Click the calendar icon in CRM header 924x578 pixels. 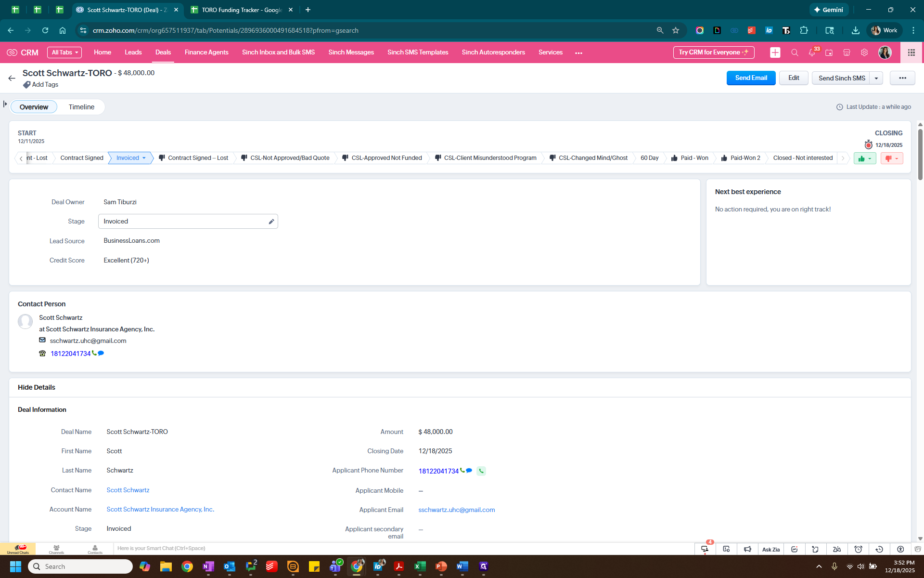tap(829, 53)
